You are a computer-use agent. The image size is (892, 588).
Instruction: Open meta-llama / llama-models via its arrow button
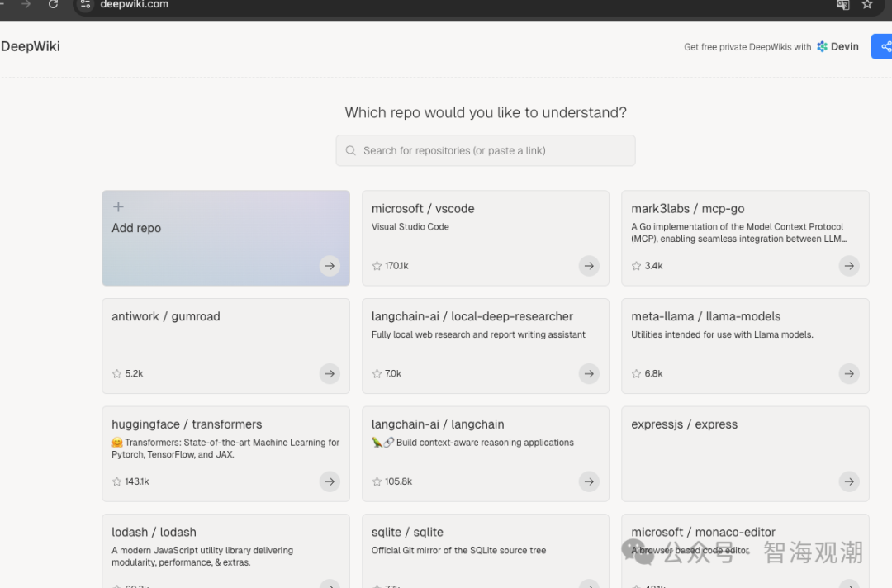point(849,373)
